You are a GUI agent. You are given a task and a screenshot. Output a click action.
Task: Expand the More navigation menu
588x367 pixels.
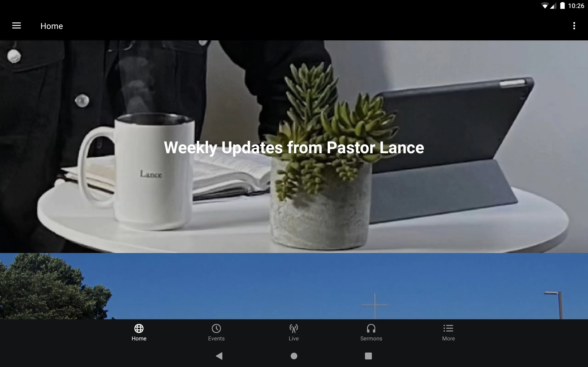pyautogui.click(x=448, y=332)
